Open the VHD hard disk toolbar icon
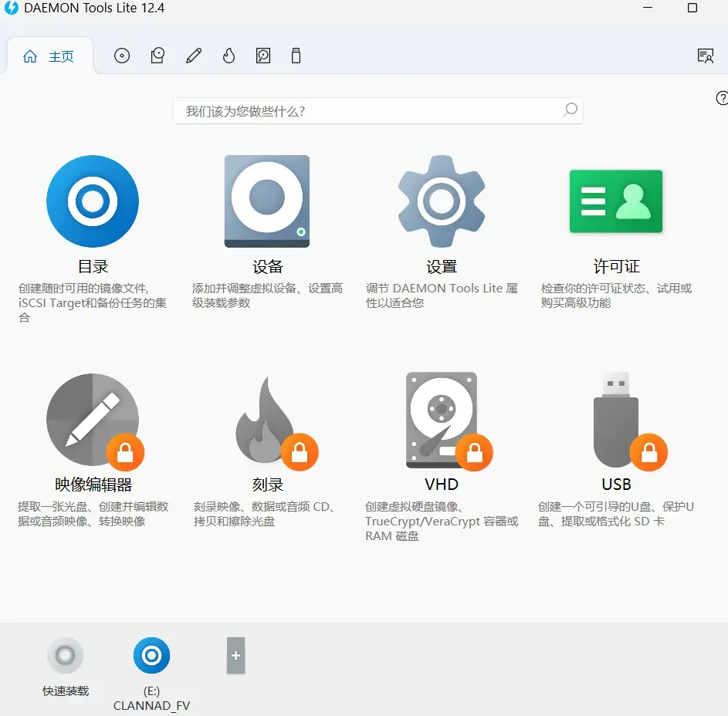728x716 pixels. point(263,56)
